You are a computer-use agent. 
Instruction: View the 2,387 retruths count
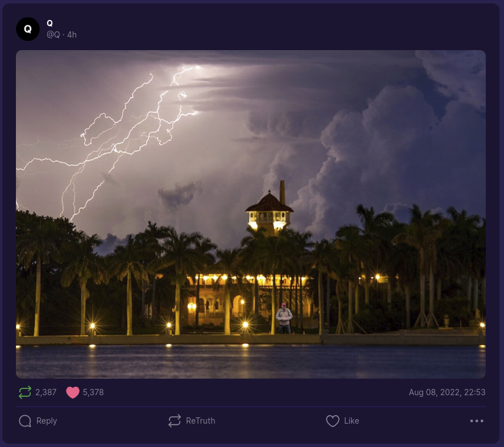(x=46, y=392)
